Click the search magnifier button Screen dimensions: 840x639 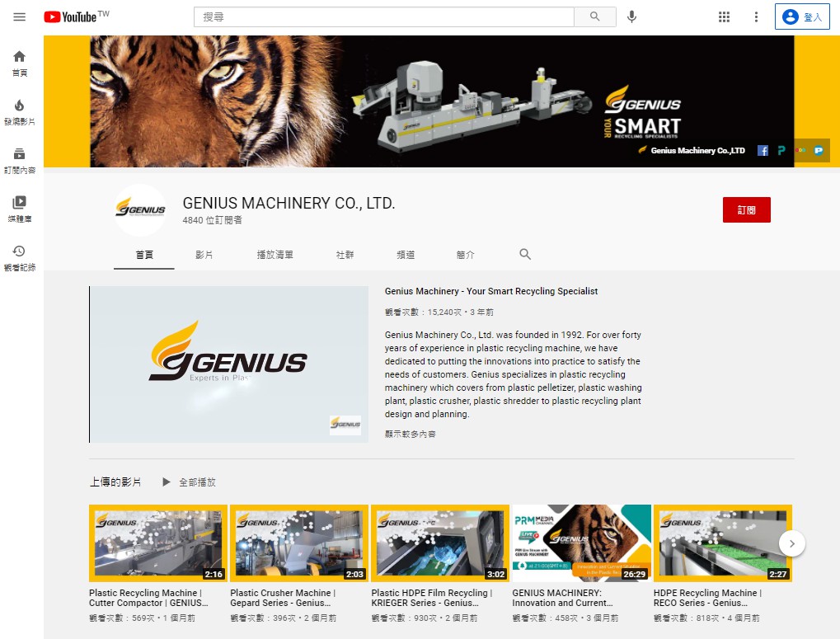tap(594, 16)
